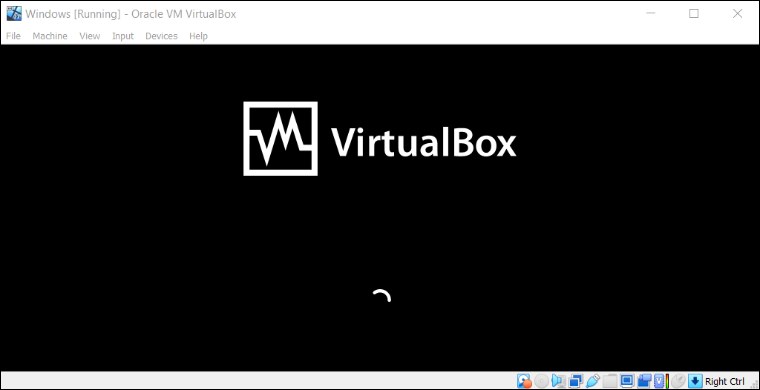This screenshot has height=390, width=760.
Task: Click the VirtualBox window title bar icon
Action: 14,14
